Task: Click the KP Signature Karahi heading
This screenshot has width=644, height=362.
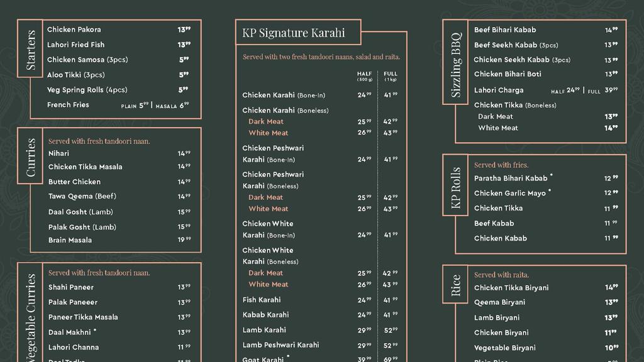Action: [x=297, y=33]
